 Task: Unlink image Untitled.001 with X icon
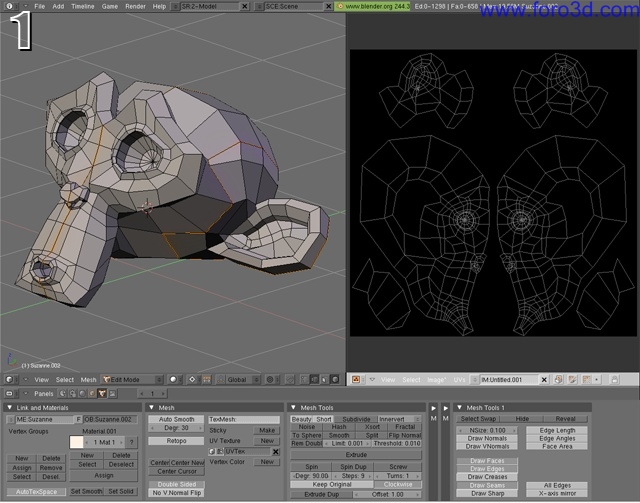click(x=544, y=380)
